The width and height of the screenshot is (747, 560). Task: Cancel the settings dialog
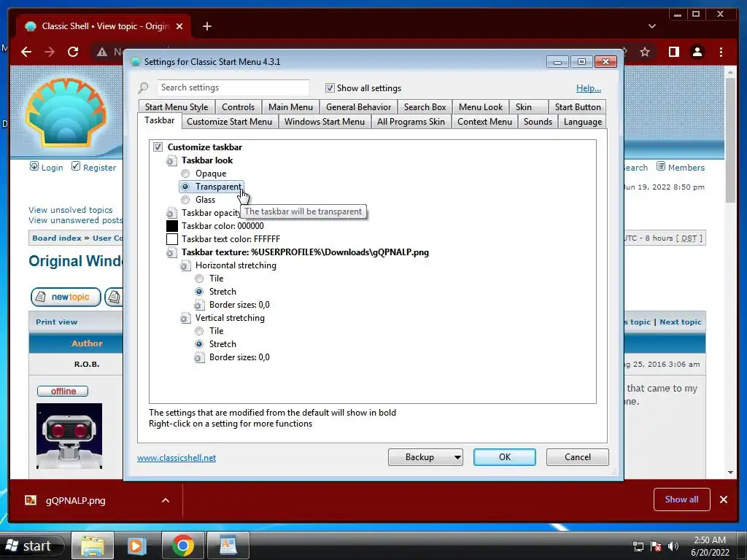tap(578, 457)
